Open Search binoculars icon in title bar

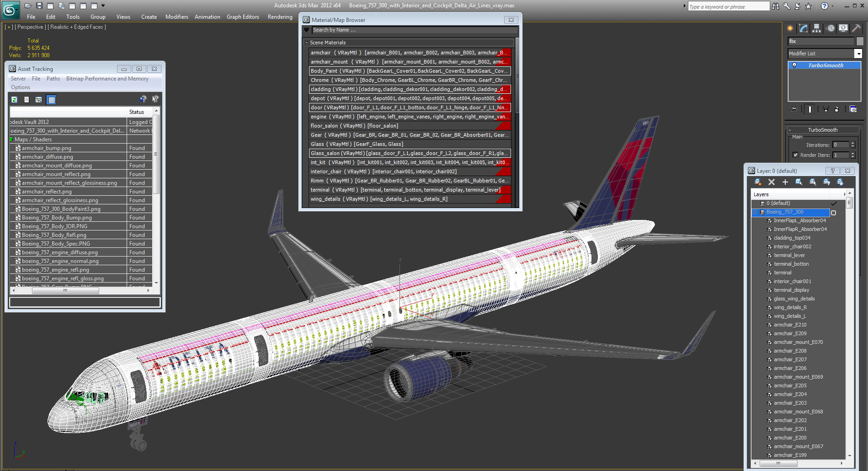coord(776,6)
